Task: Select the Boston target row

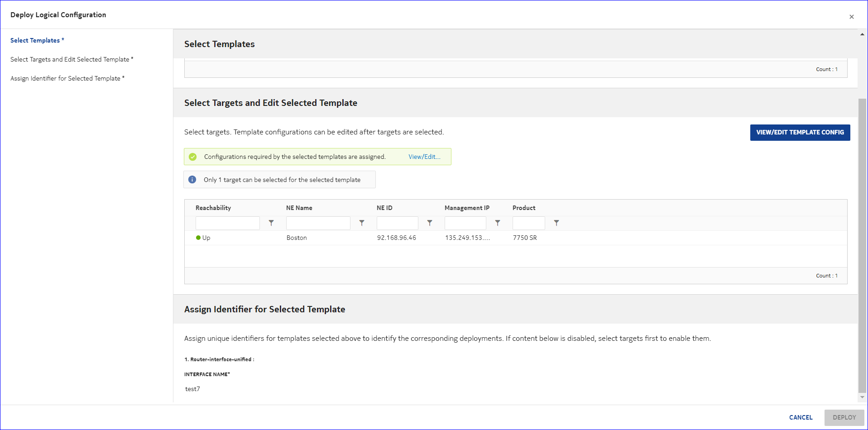Action: (x=297, y=238)
